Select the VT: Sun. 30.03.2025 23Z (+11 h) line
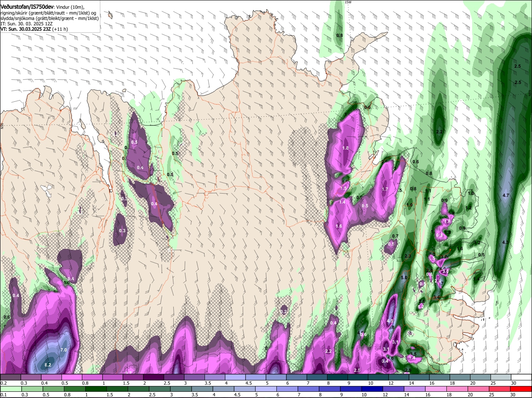Image resolution: width=532 pixels, height=398 pixels. coord(34,29)
